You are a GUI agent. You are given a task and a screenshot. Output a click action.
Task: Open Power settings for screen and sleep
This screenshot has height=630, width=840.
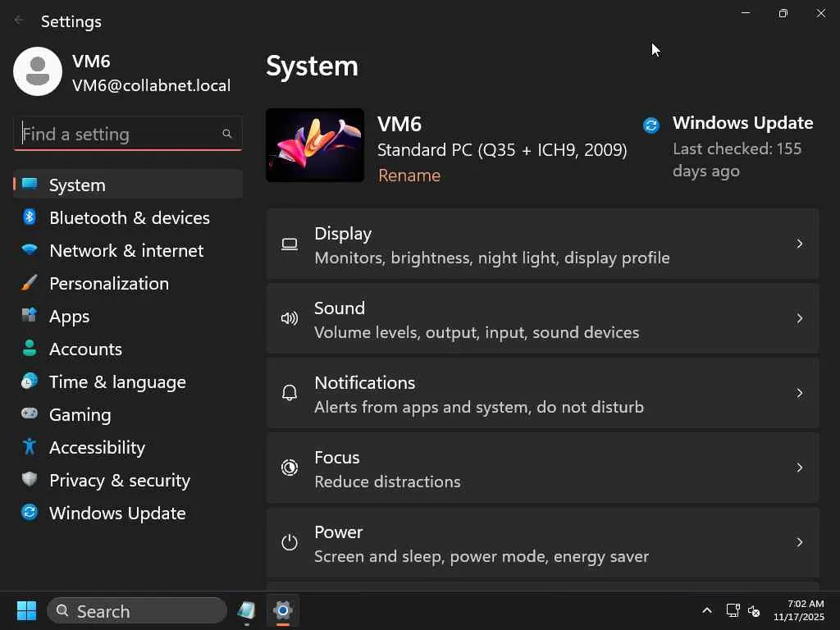coord(542,543)
